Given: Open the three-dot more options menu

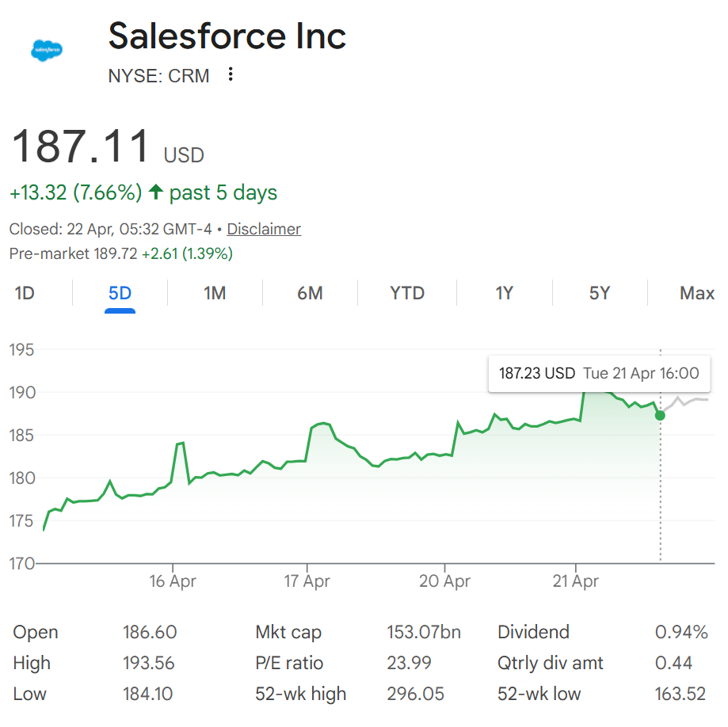Looking at the screenshot, I should click(x=231, y=75).
